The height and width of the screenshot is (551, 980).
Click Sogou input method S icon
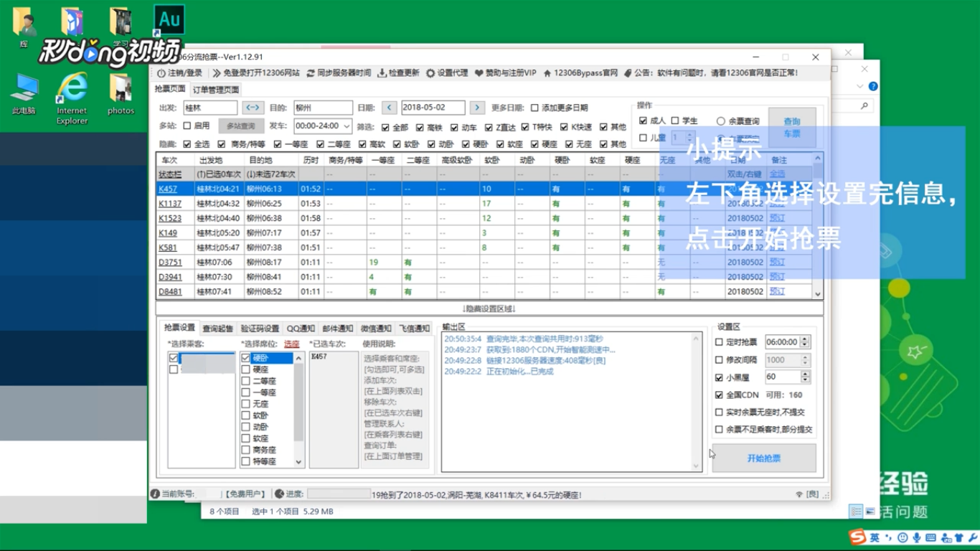coord(857,537)
